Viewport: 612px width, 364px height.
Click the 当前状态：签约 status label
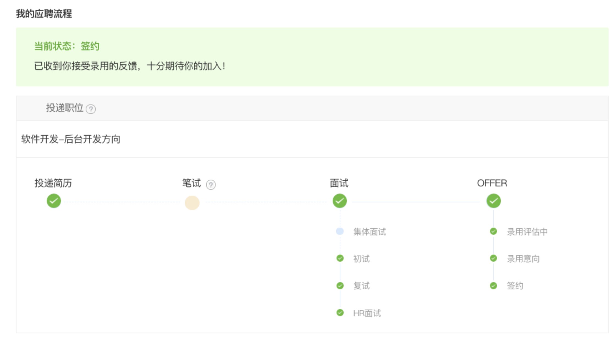click(66, 46)
